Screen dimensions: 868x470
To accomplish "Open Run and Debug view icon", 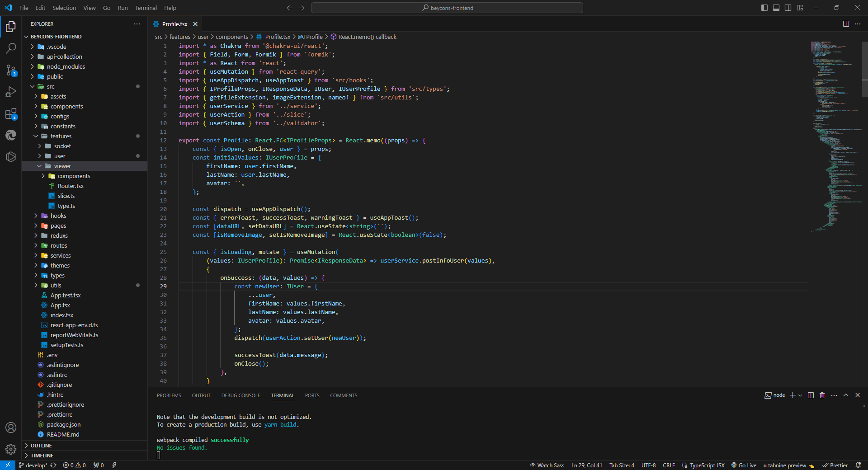I will (11, 92).
